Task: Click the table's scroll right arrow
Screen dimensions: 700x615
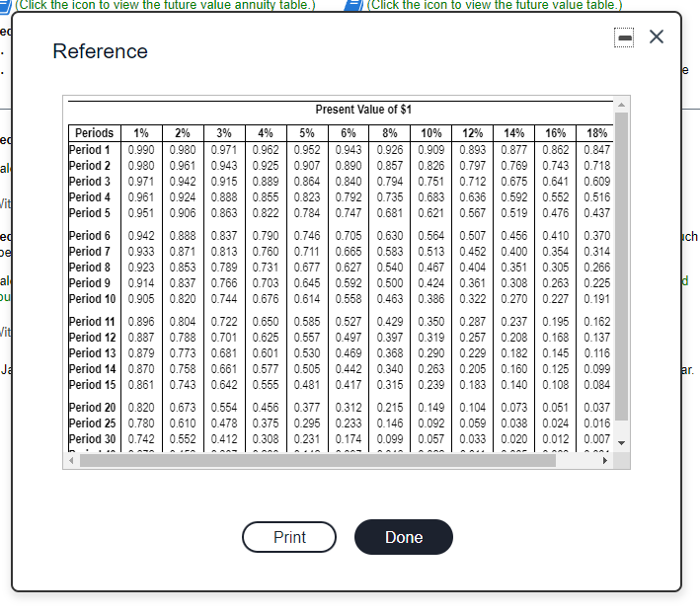Action: (605, 461)
